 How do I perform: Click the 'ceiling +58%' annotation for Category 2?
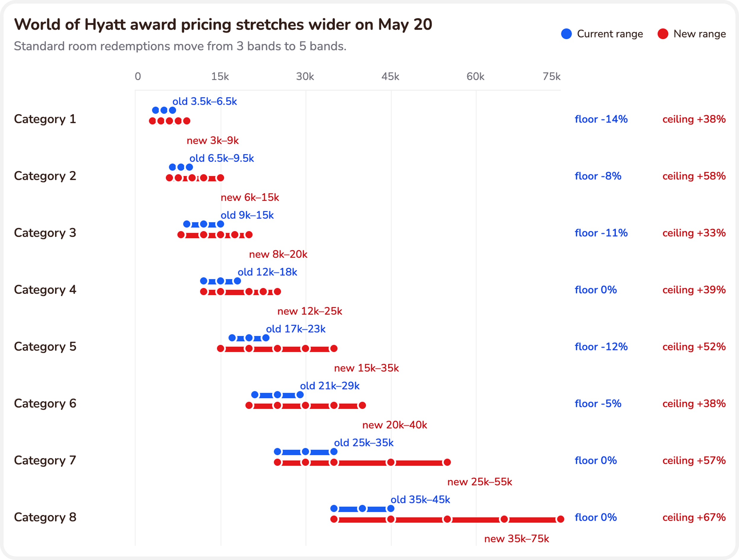(694, 176)
